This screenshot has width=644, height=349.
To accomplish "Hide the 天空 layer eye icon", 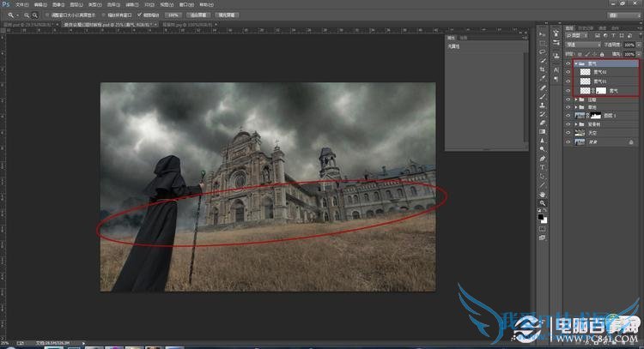I will [x=568, y=132].
